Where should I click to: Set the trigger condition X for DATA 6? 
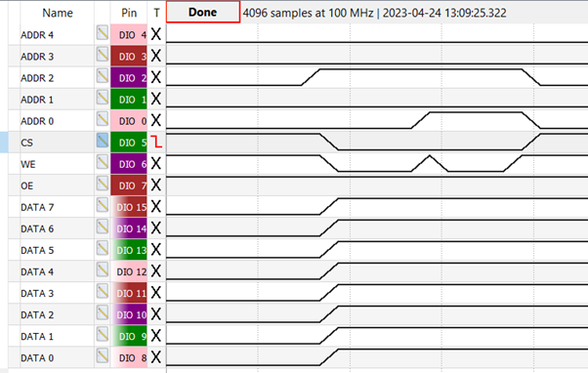coord(156,228)
